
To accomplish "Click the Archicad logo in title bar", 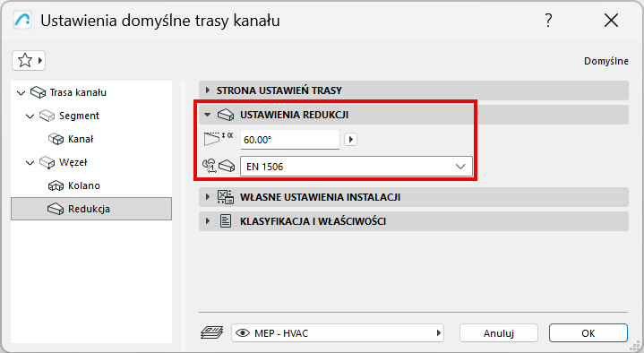I will tap(21, 20).
